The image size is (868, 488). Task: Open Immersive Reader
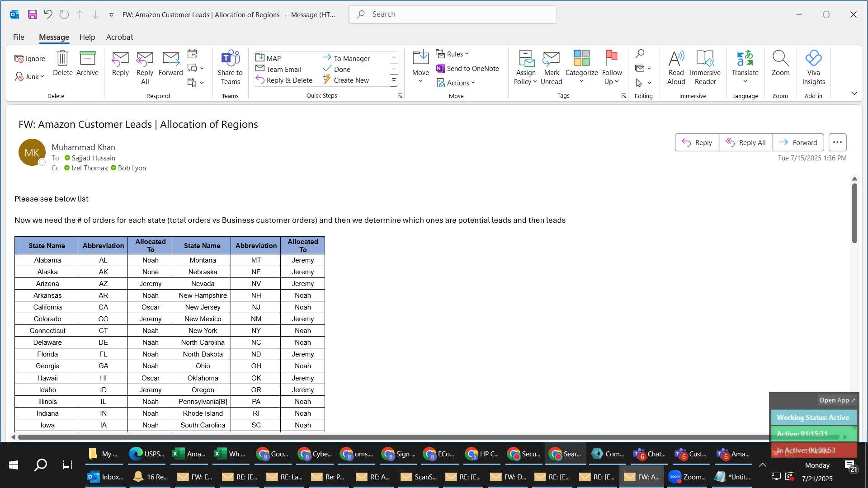pos(705,68)
